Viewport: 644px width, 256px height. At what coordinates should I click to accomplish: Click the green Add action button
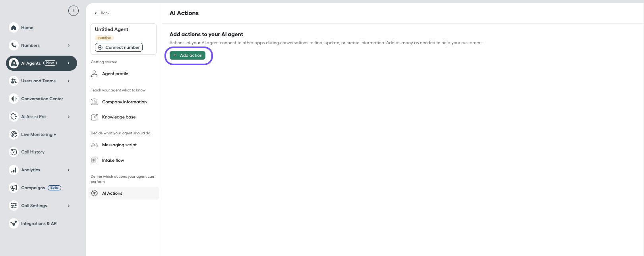point(188,55)
